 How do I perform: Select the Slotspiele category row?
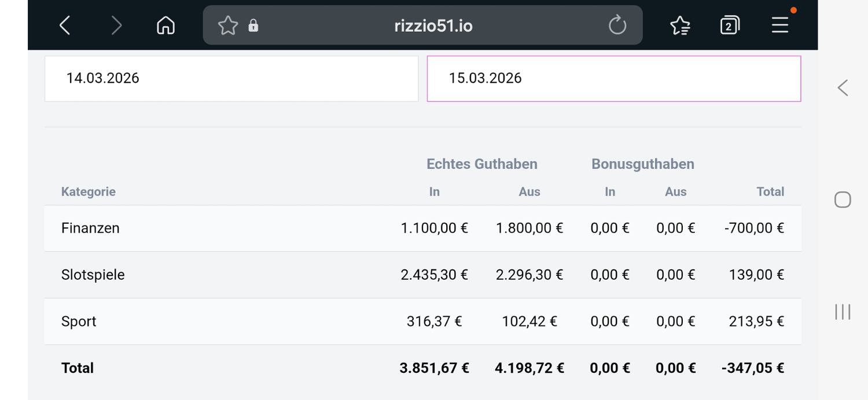coord(93,275)
